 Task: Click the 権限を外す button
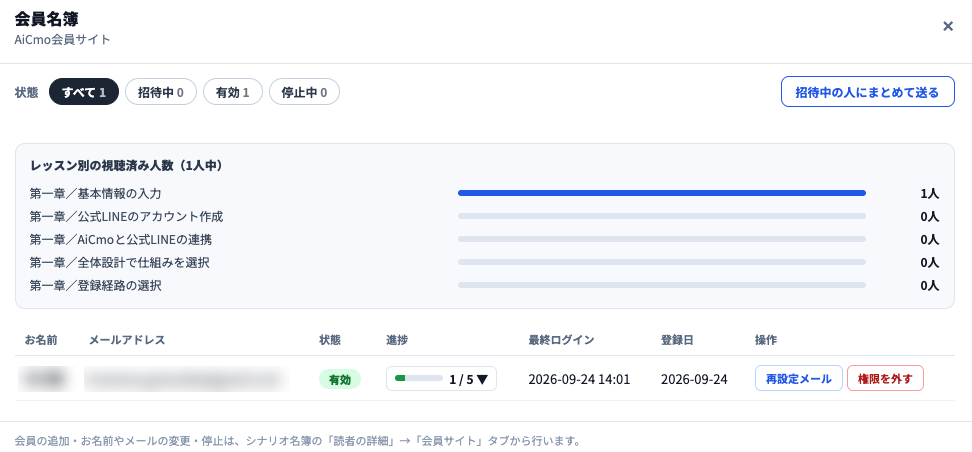coord(885,379)
